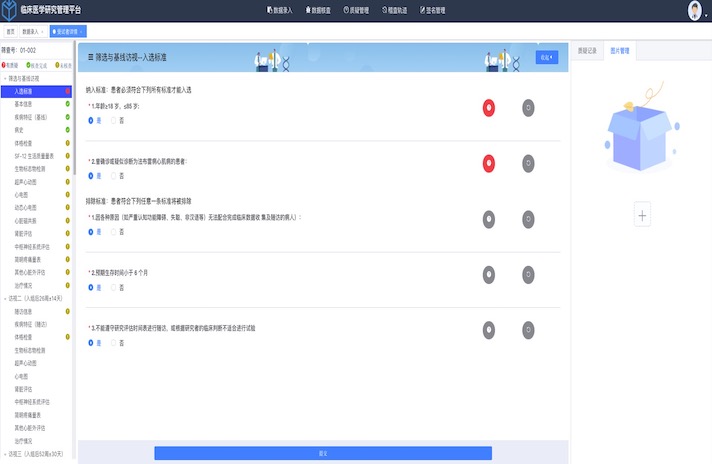Click the gray icon beside age criterion
This screenshot has height=464, width=712.
(528, 108)
